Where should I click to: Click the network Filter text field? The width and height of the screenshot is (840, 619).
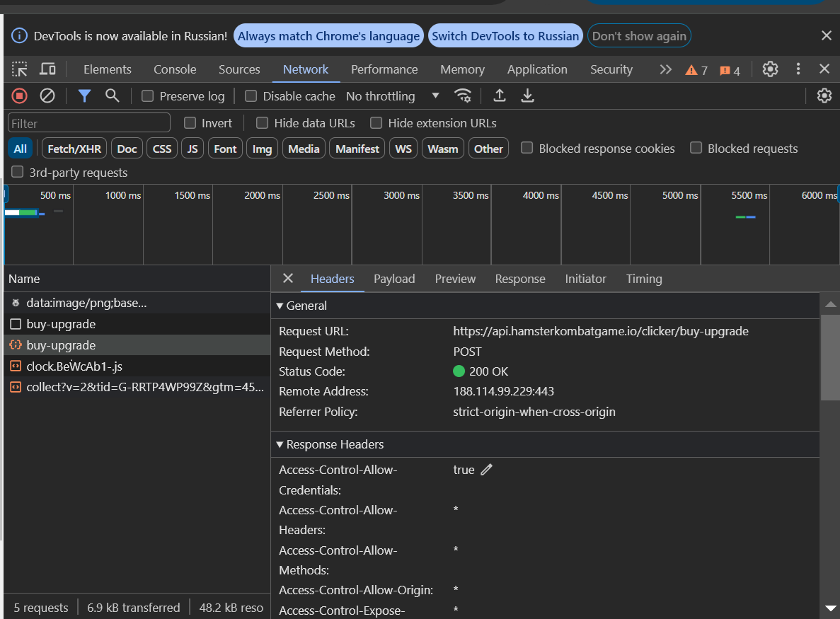point(89,123)
